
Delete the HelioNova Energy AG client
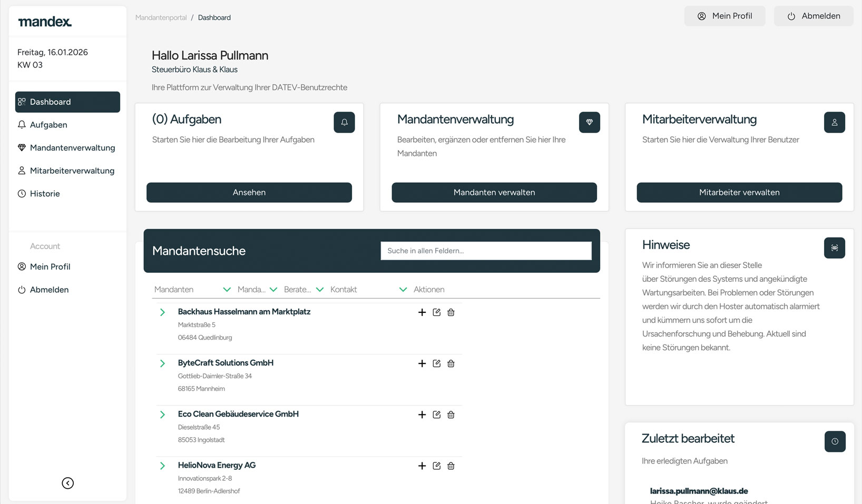451,466
